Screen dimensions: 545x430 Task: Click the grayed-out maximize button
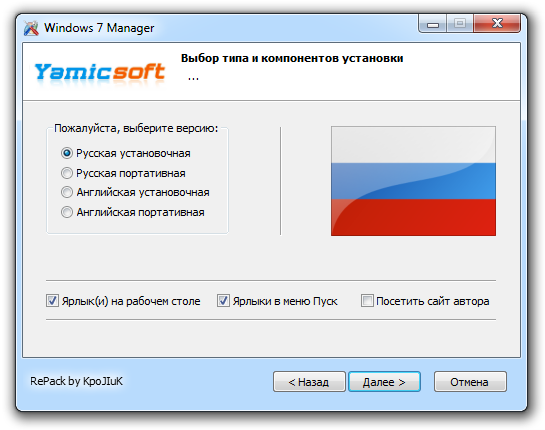(460, 24)
